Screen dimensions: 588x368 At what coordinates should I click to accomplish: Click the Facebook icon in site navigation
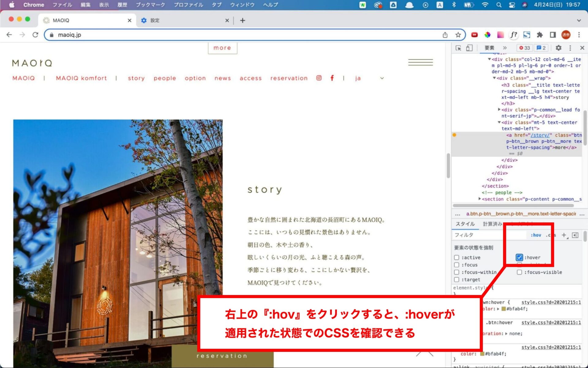332,78
